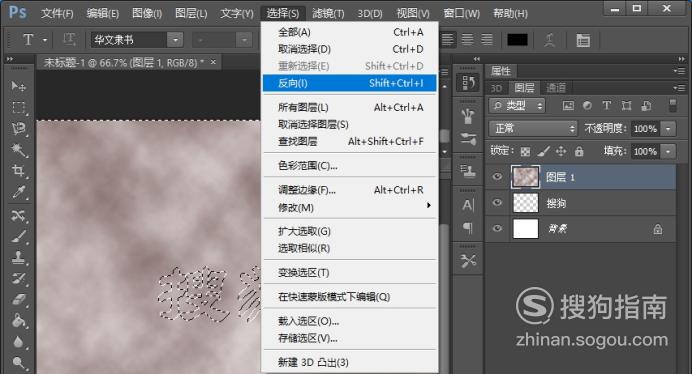Toggle lock position
692x374 pixels.
click(x=561, y=151)
